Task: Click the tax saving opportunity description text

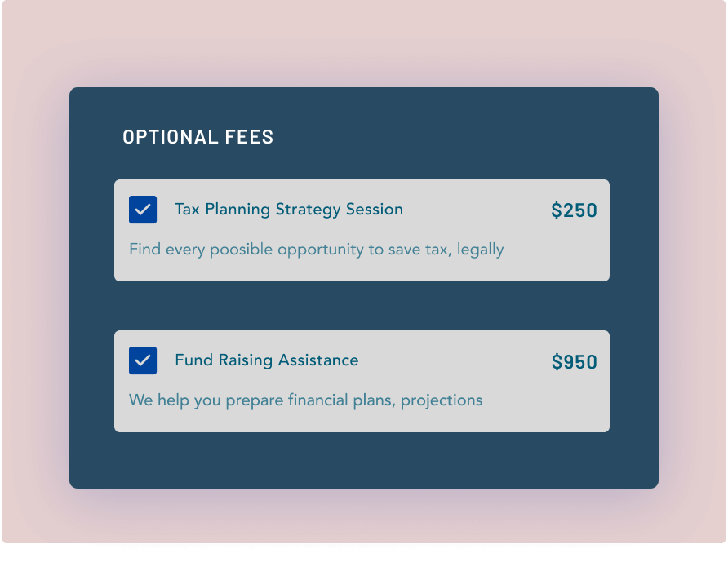Action: pos(317,249)
